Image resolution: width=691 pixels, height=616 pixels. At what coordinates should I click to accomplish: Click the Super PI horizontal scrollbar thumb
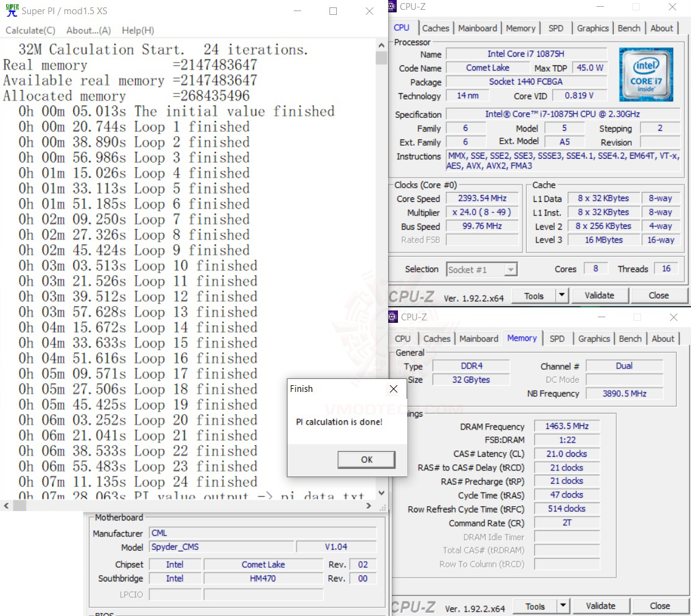pos(19,506)
